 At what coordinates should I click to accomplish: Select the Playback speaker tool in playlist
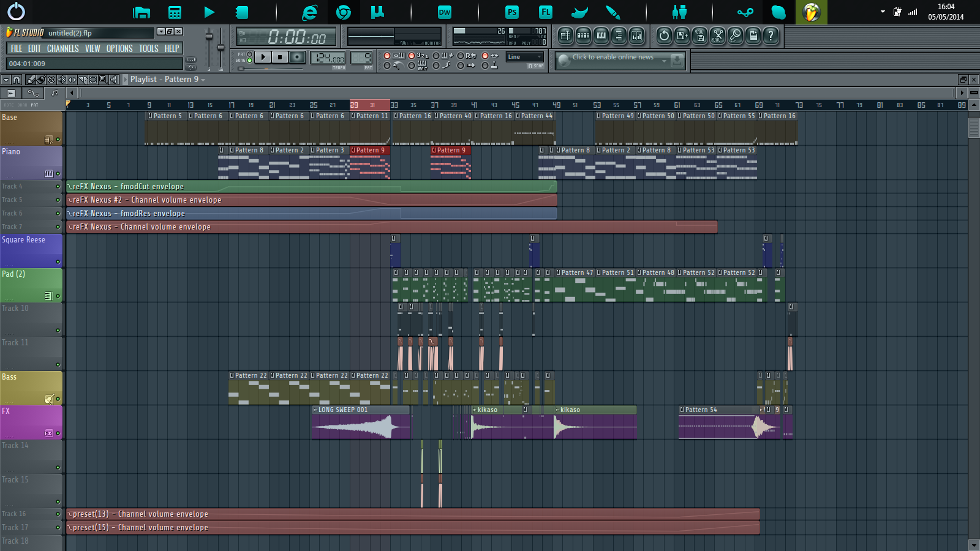tap(114, 80)
